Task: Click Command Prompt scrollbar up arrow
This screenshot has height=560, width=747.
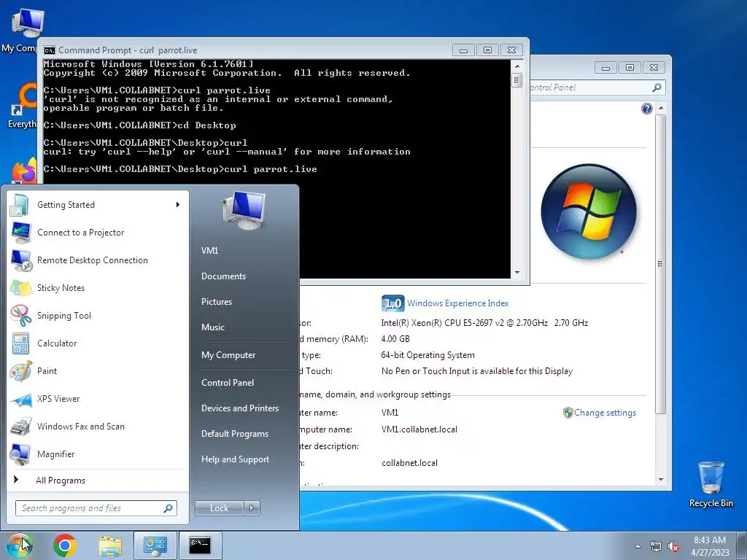Action: pyautogui.click(x=517, y=66)
